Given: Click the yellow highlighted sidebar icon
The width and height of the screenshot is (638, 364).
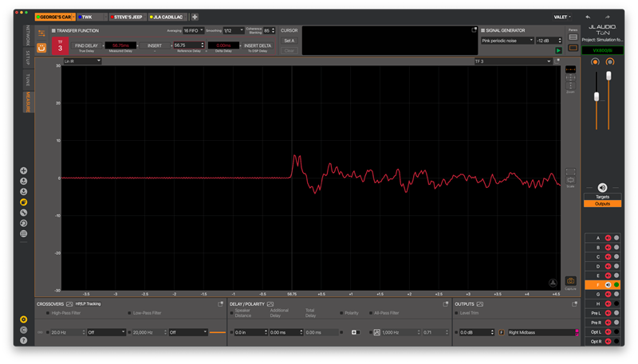Looking at the screenshot, I should pos(24,202).
